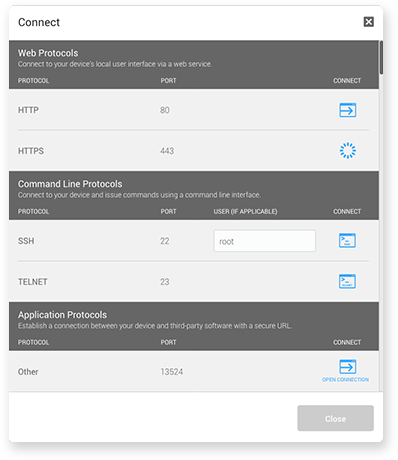The height and width of the screenshot is (460, 398).
Task: Select the SSH protocol row label
Action: (x=26, y=241)
